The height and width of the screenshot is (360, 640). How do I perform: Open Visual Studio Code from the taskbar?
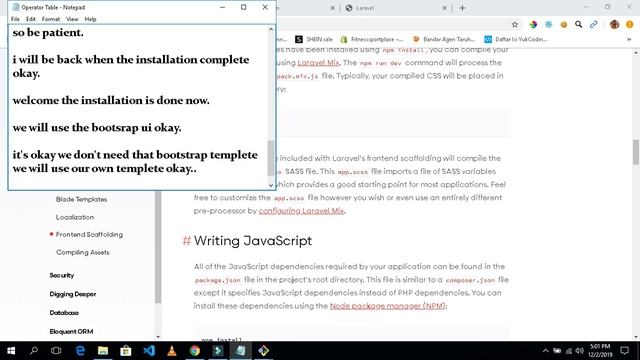(x=149, y=351)
